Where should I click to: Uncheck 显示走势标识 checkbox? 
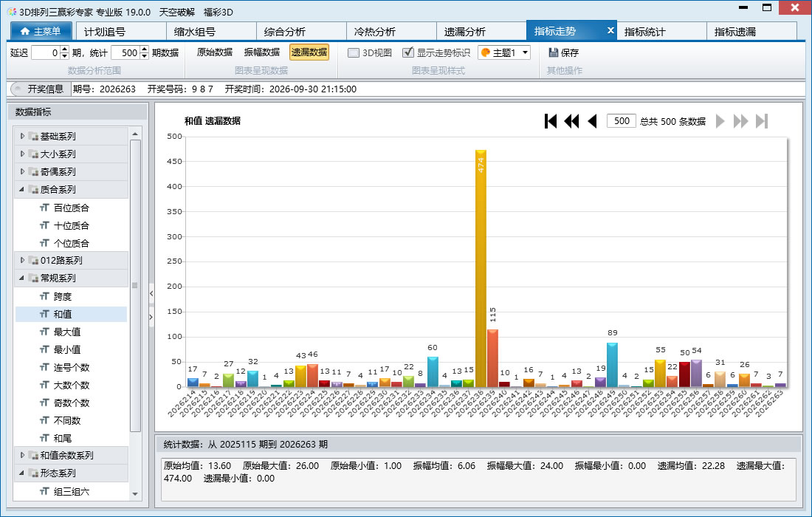coord(408,52)
